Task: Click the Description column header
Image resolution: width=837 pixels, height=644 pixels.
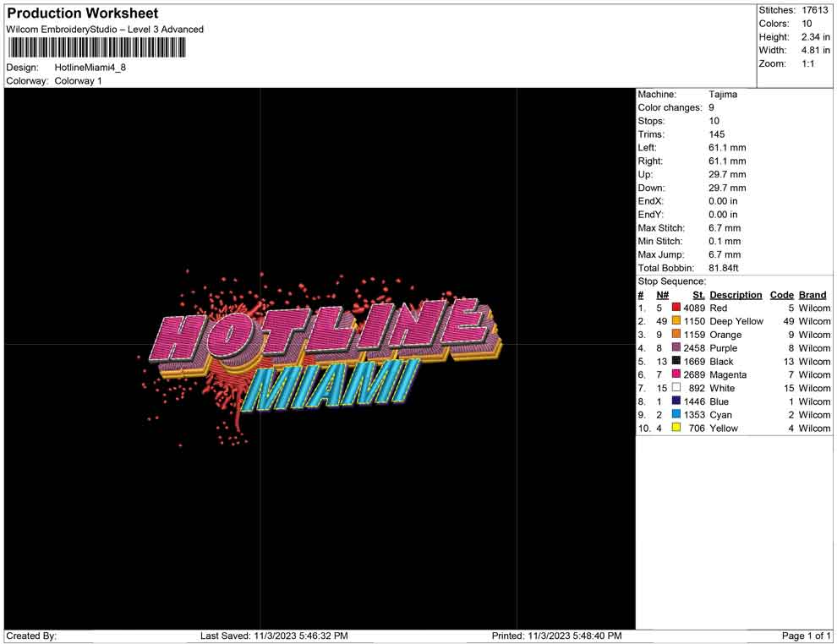Action: [x=736, y=296]
